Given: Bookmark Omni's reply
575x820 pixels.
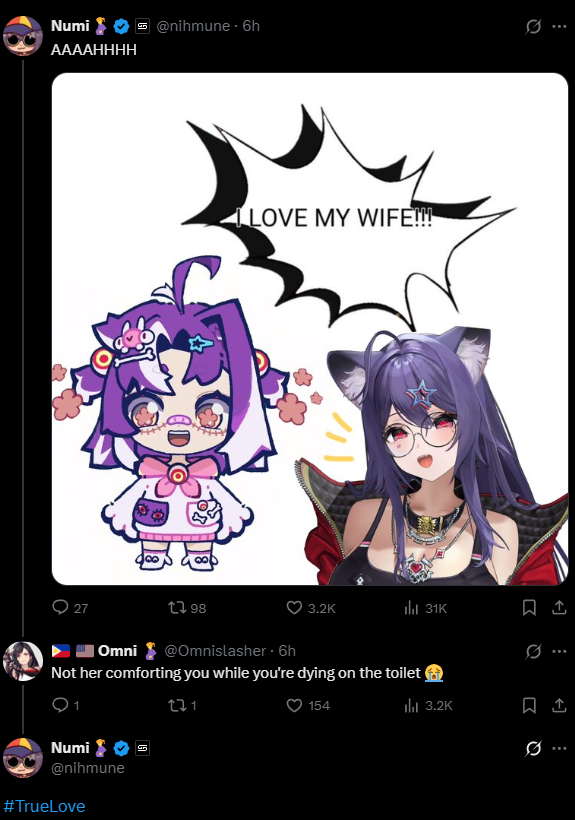Looking at the screenshot, I should [529, 705].
